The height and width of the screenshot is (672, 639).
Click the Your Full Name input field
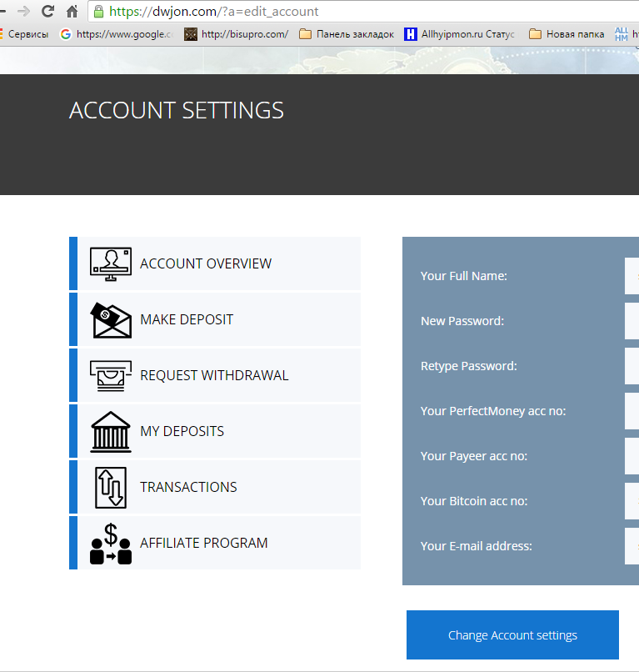tap(632, 276)
